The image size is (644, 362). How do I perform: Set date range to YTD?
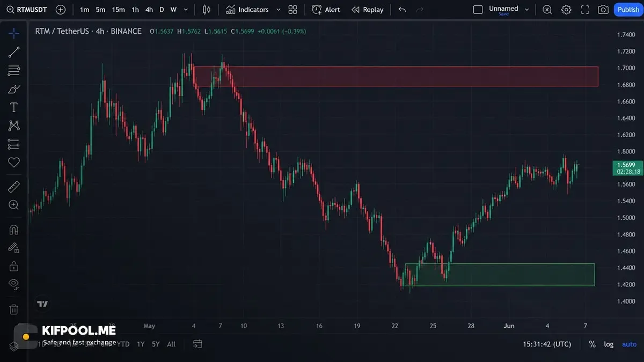pos(123,344)
